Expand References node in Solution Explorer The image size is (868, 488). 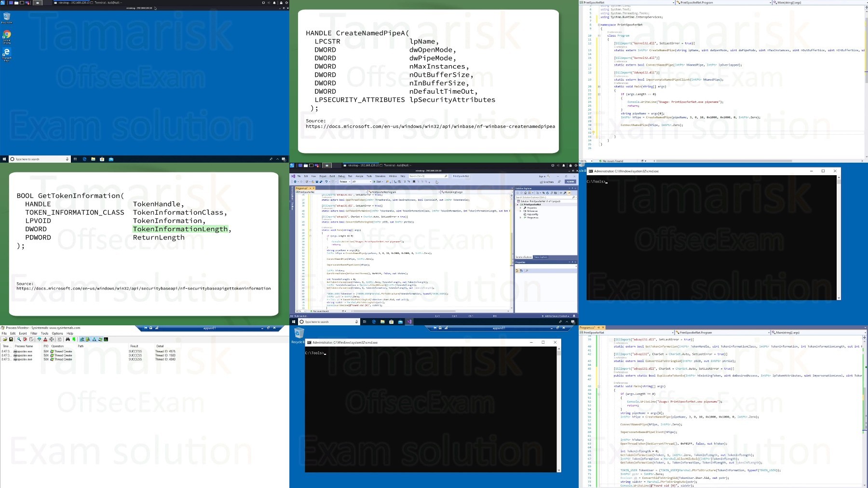coord(521,211)
